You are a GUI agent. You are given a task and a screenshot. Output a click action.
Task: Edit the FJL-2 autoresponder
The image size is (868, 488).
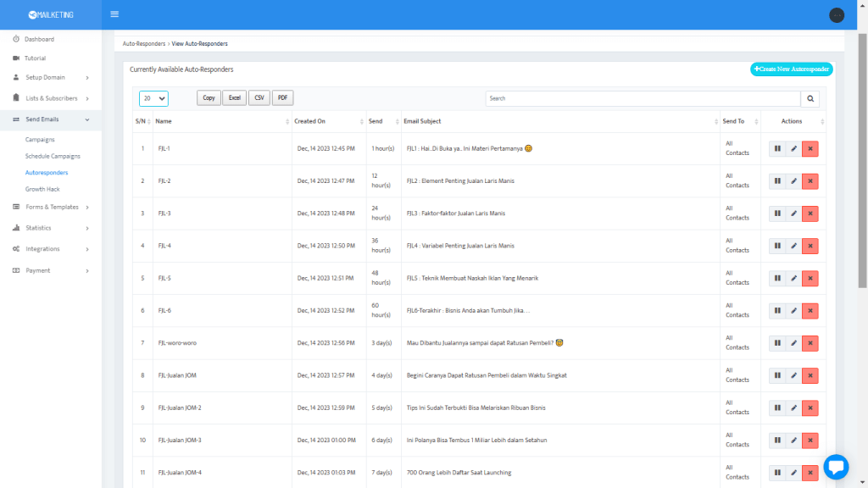pyautogui.click(x=793, y=181)
